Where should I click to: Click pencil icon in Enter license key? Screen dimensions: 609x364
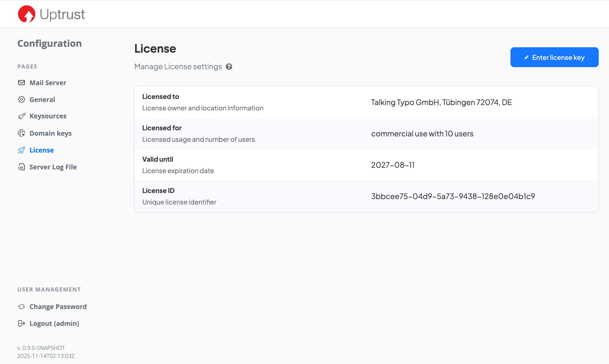[x=526, y=57]
